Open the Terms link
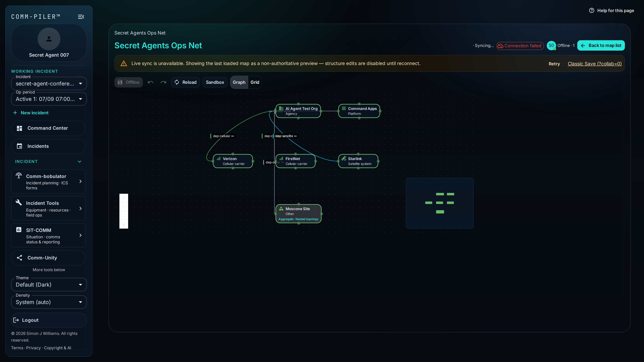Image resolution: width=644 pixels, height=362 pixels. [x=17, y=348]
